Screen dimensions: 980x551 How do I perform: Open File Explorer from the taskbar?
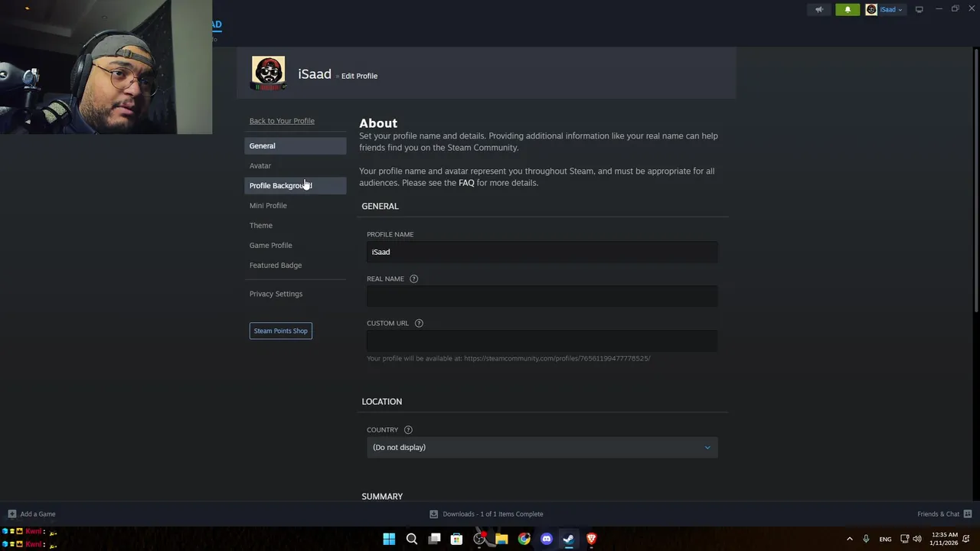[x=501, y=539]
